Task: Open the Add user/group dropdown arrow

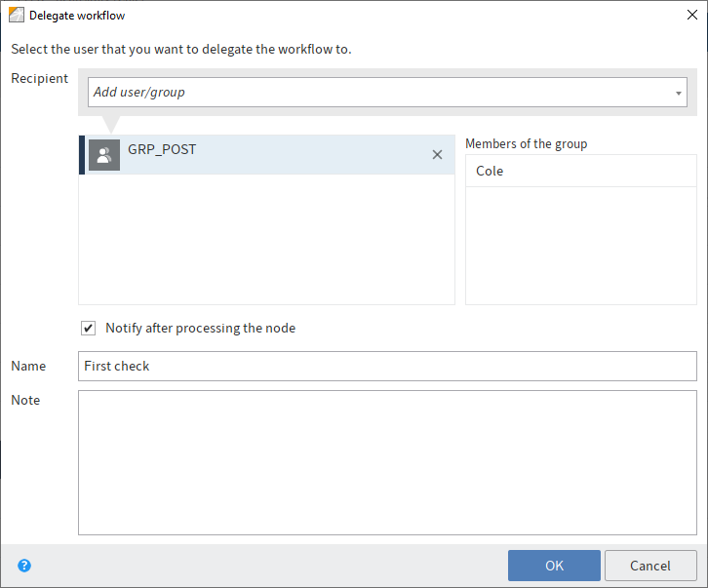Action: (678, 93)
